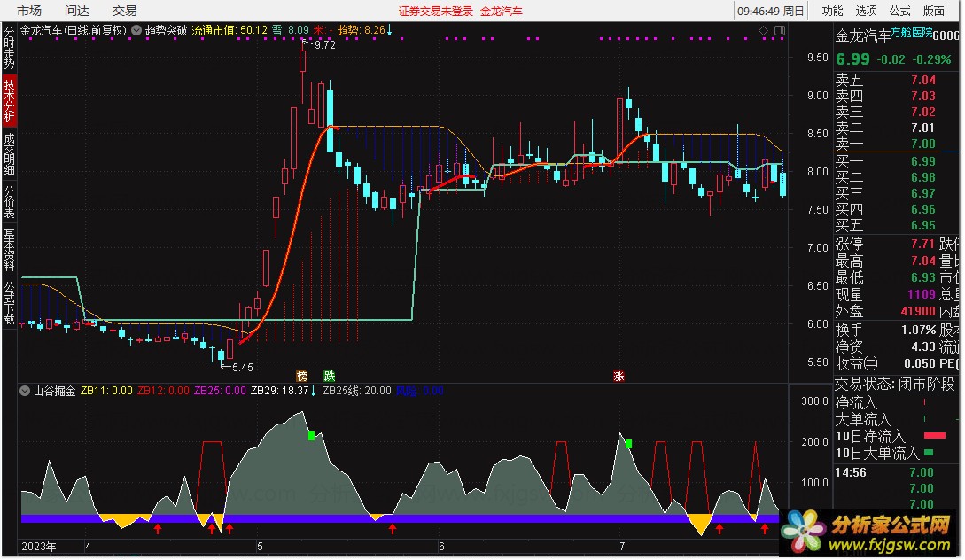
Task: Select the 买一 6.99 order row
Action: coord(896,161)
